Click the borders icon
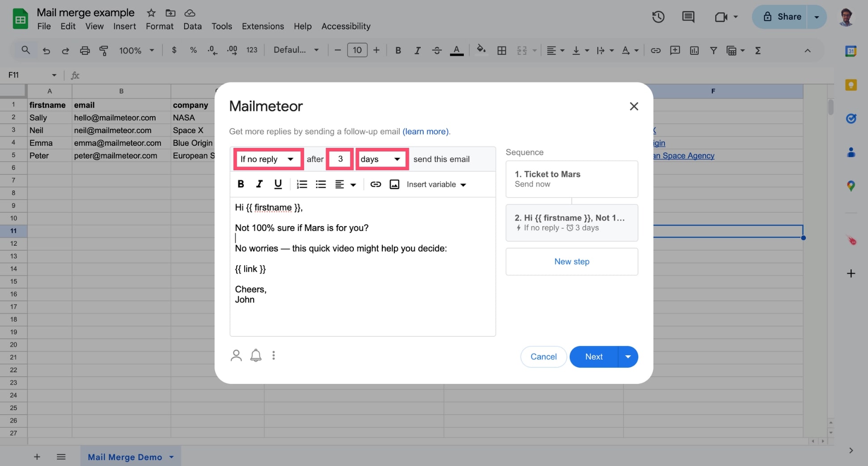 [502, 50]
